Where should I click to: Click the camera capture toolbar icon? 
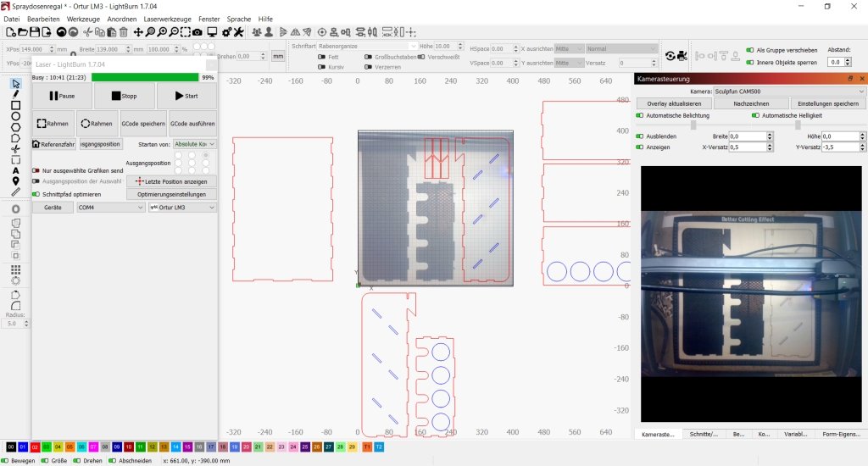pyautogui.click(x=198, y=32)
